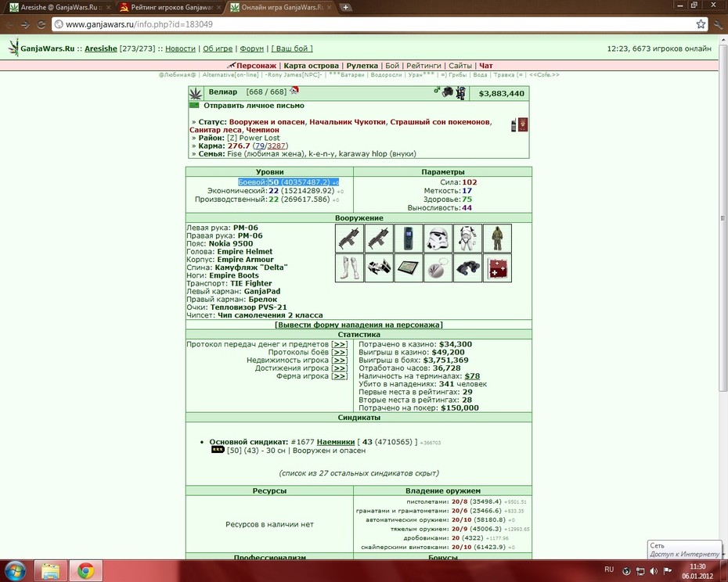The width and height of the screenshot is (728, 582).
Task: Click the $78 terminal cash link
Action: point(472,376)
